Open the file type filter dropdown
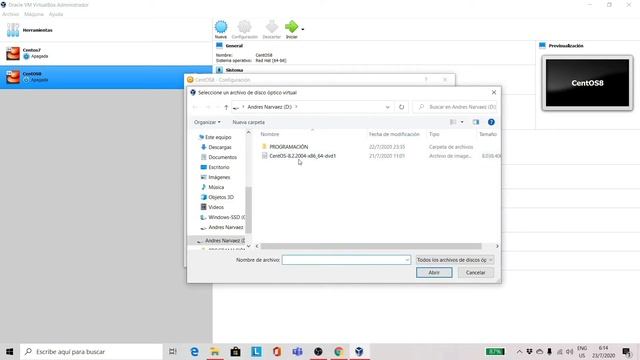Screen dimensions: 640x360 (x=455, y=260)
